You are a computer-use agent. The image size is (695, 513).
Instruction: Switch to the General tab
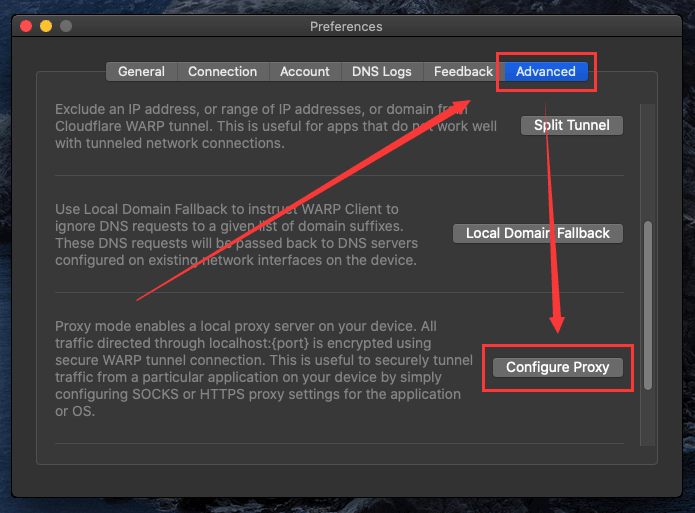[141, 71]
